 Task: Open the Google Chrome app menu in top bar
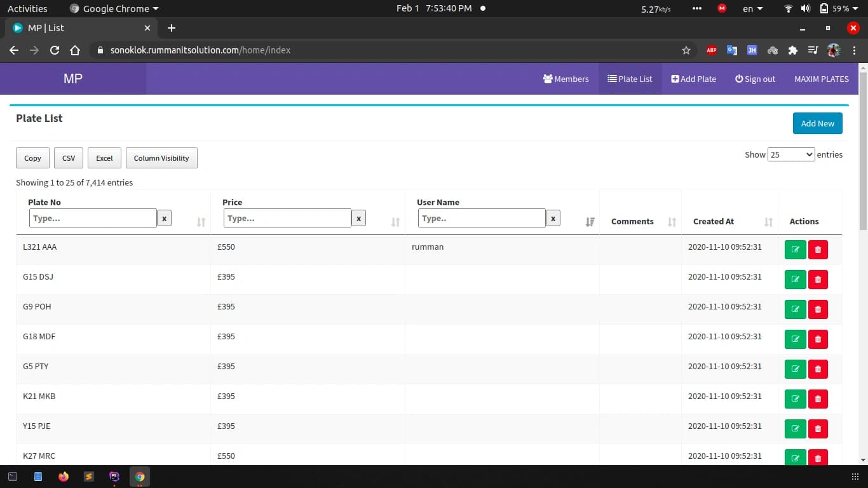click(x=114, y=8)
